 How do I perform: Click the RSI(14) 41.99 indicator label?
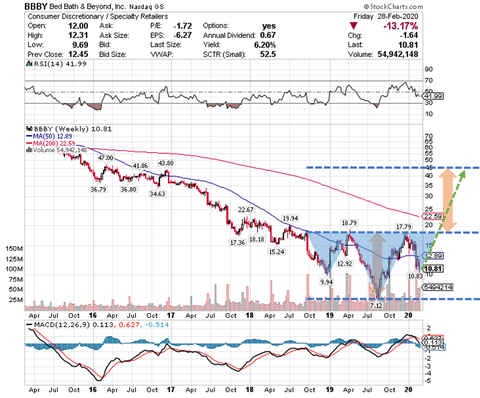59,64
